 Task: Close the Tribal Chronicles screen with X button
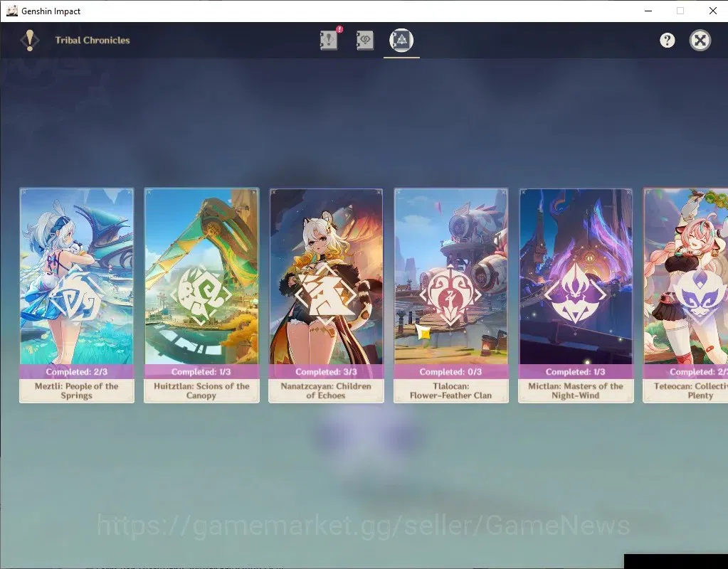tap(700, 41)
